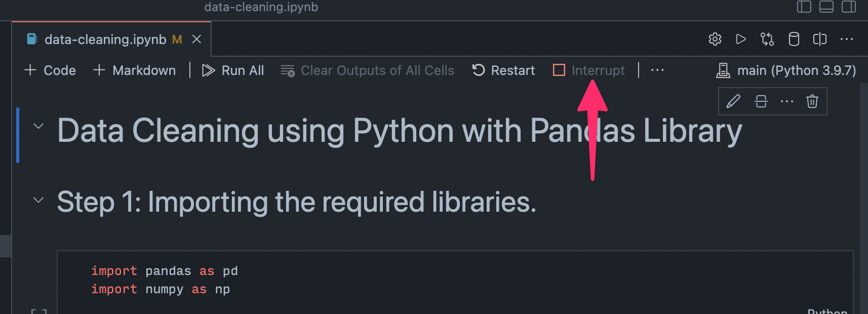The height and width of the screenshot is (314, 868).
Task: Click Run All in the notebook toolbar
Action: [233, 70]
